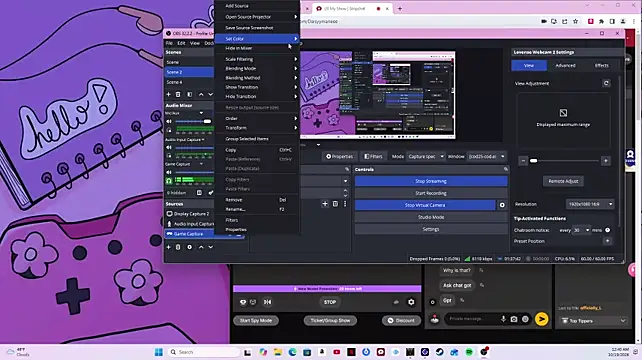Mute Game Capture speaker icon in mixer

[x=169, y=172]
